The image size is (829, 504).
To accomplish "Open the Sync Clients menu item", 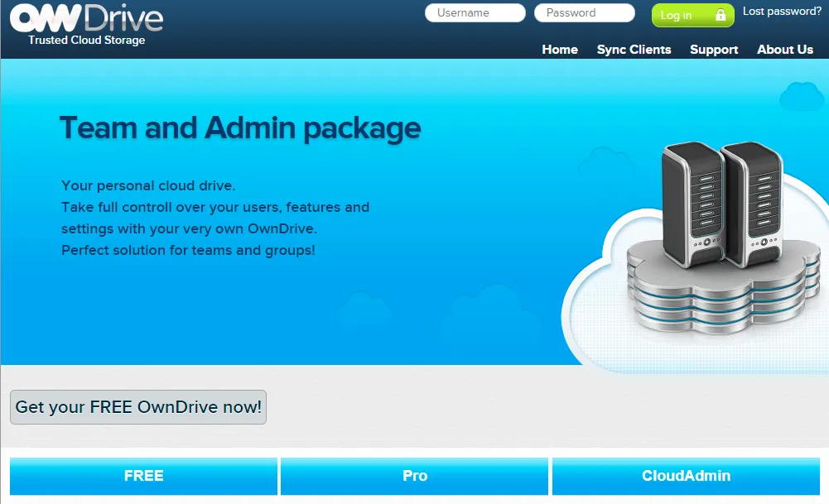I will click(x=634, y=50).
